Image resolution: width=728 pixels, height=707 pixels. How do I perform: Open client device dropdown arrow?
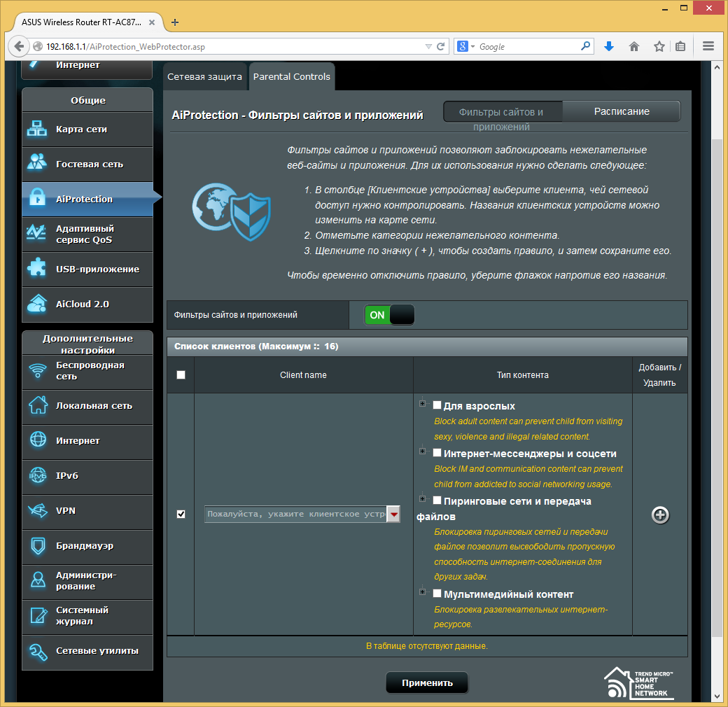click(x=393, y=514)
